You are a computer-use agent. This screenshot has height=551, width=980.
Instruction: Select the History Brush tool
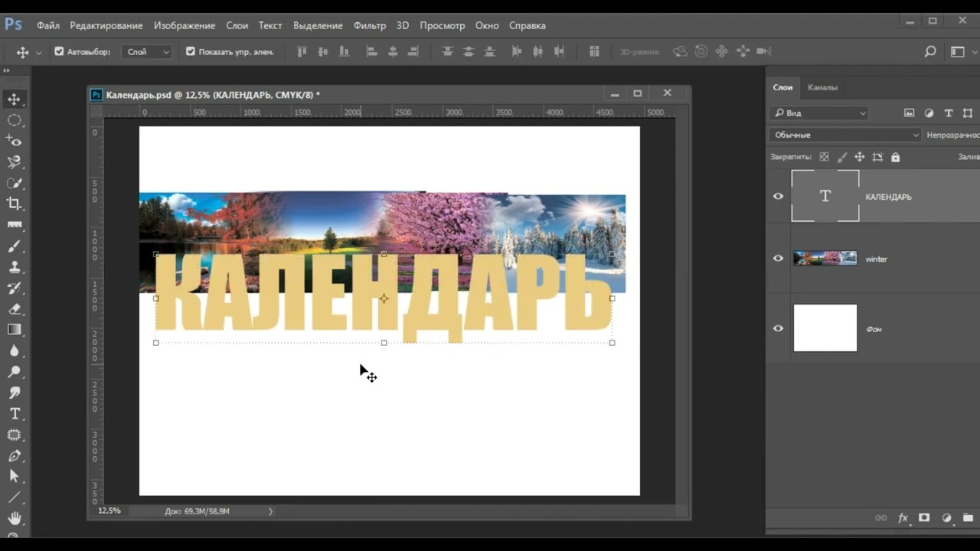[x=15, y=288]
